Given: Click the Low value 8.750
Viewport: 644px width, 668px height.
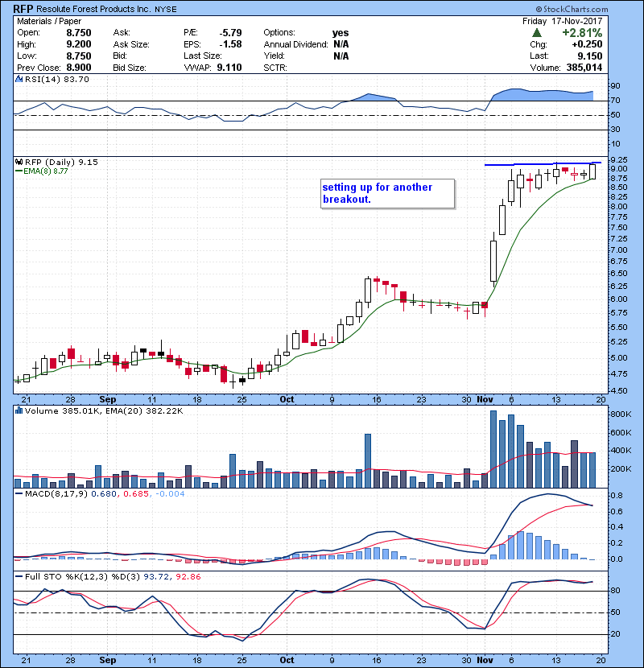Looking at the screenshot, I should point(78,56).
